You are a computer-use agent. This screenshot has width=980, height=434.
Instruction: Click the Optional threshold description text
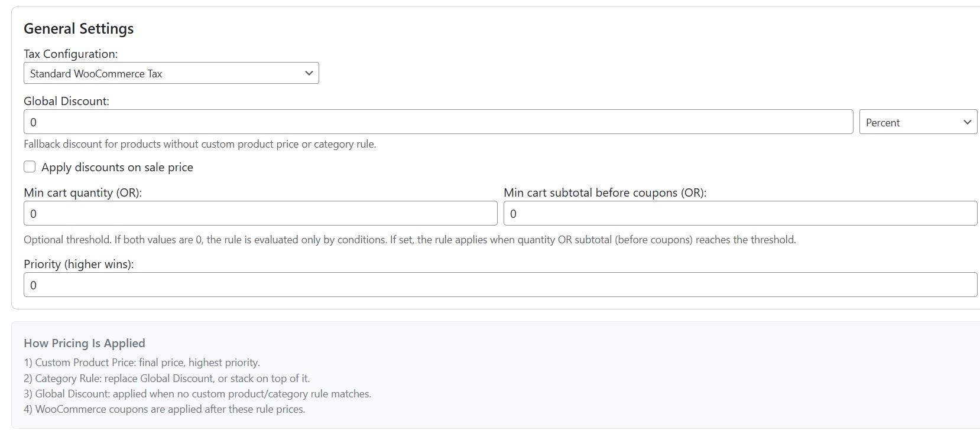pyautogui.click(x=409, y=240)
